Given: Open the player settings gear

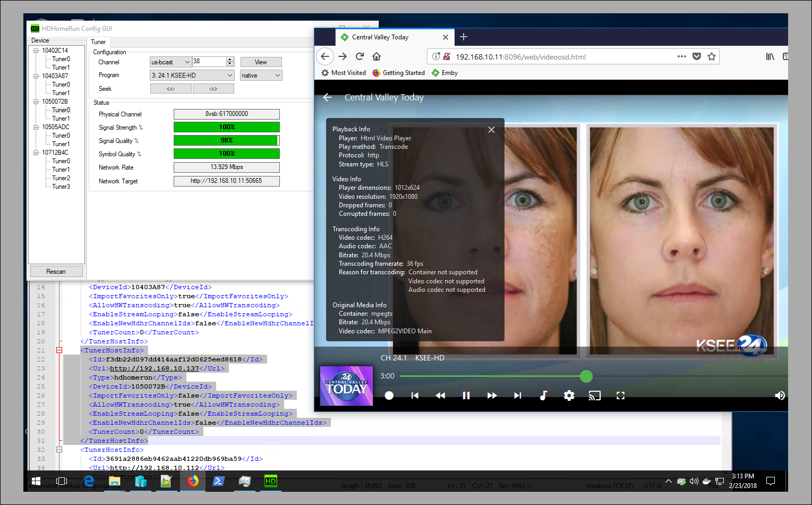Looking at the screenshot, I should 569,395.
